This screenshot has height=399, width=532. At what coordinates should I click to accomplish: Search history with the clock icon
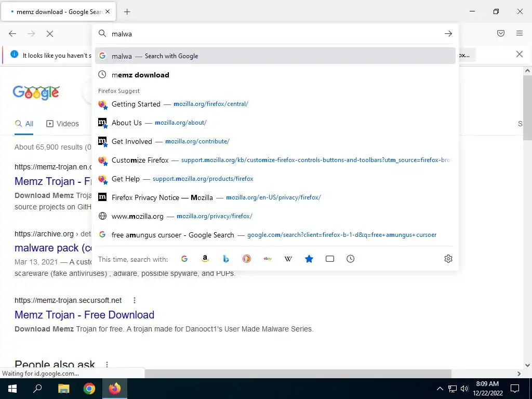click(351, 259)
